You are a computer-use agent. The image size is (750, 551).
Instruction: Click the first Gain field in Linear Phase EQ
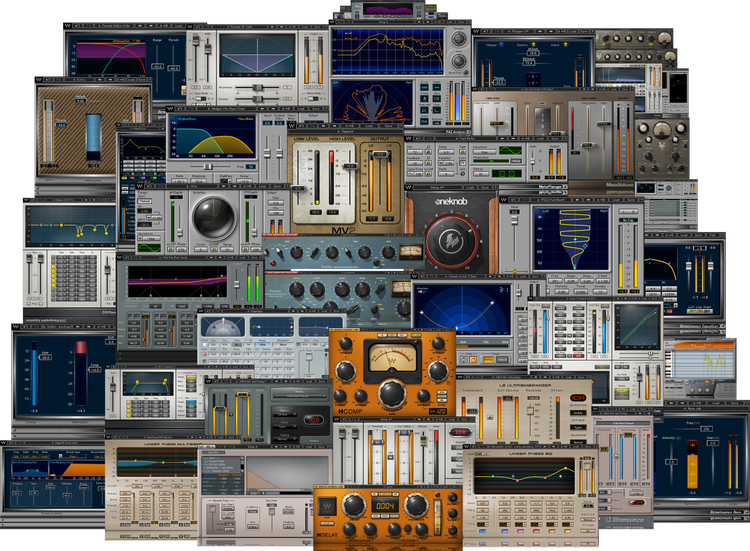click(482, 503)
